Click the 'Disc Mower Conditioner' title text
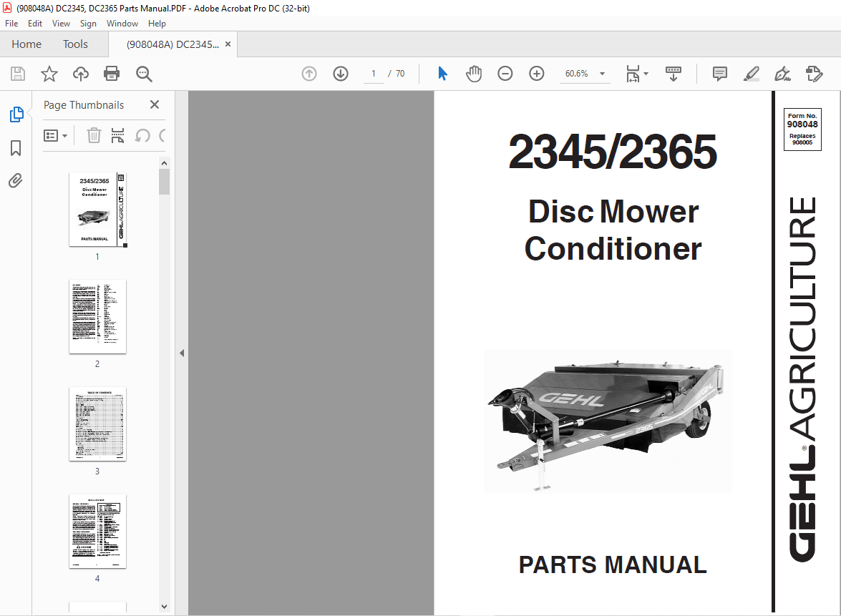Screen dimensions: 841x616 [x=613, y=230]
